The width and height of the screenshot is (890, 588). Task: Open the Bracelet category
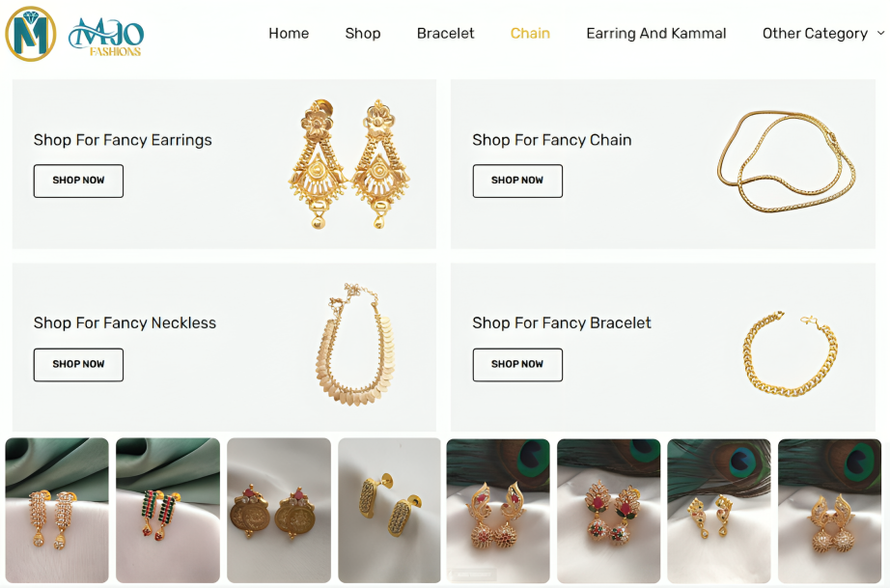(x=445, y=33)
